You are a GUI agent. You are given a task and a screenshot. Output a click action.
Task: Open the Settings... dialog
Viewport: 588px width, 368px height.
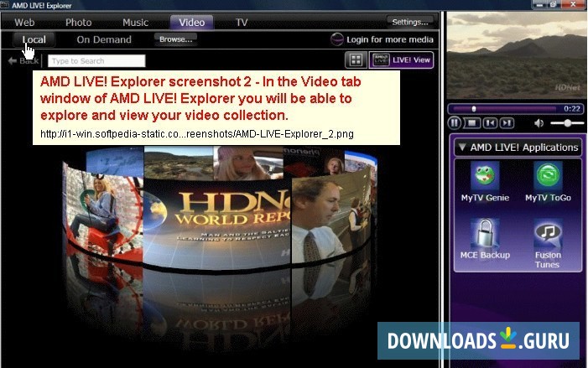(x=410, y=22)
